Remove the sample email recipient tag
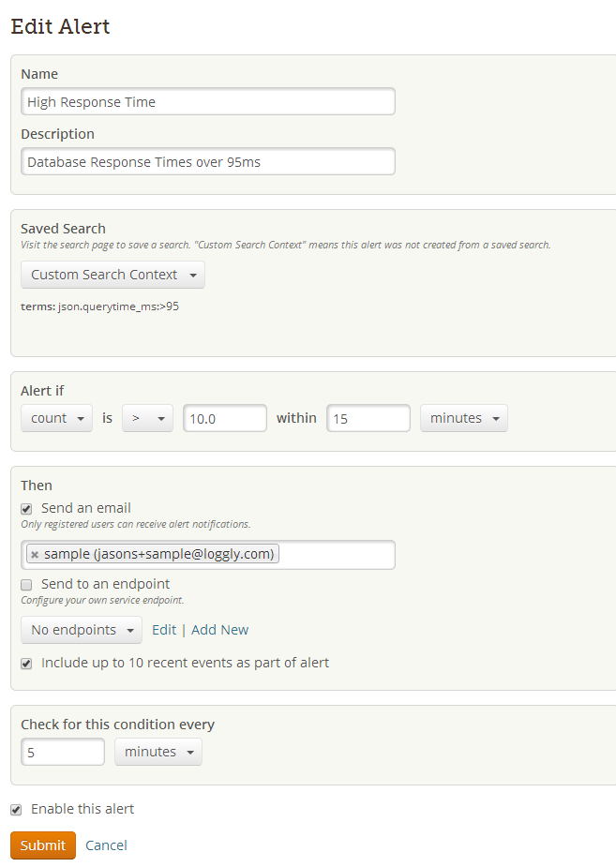 [x=35, y=555]
